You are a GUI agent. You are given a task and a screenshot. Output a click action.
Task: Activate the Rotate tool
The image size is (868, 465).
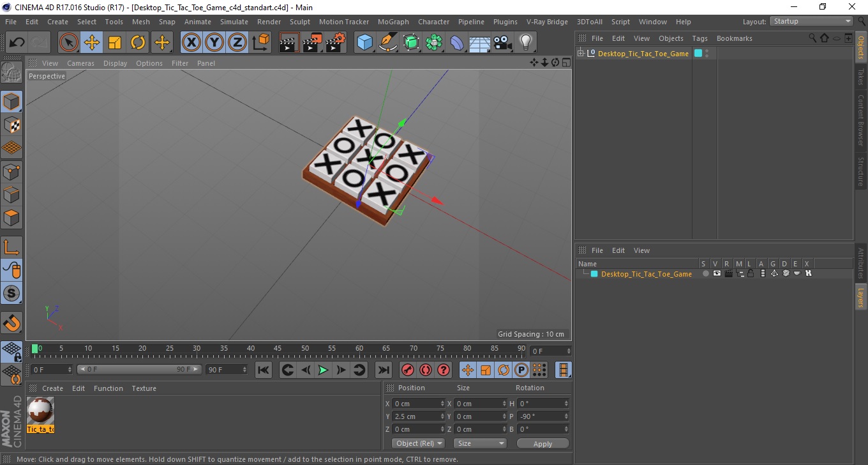[138, 43]
